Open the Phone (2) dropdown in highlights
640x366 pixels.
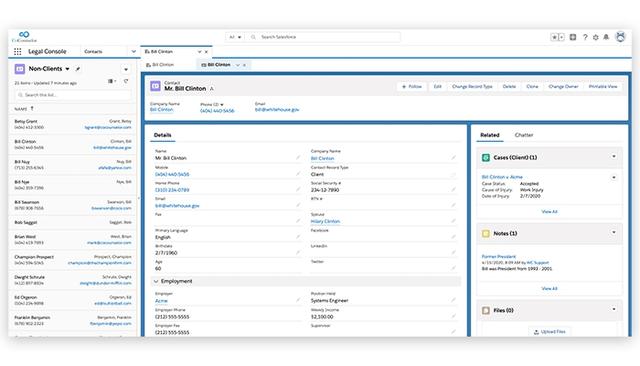pyautogui.click(x=222, y=105)
